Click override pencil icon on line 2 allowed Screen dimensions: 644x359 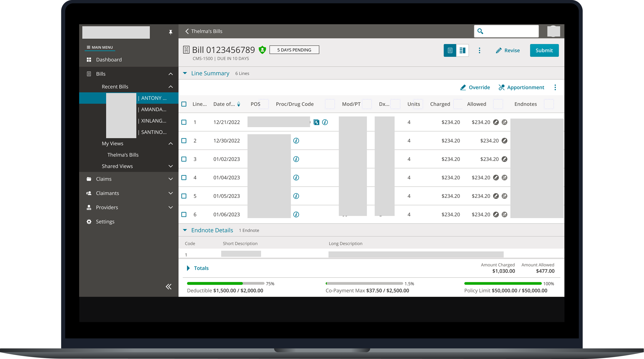tap(504, 141)
